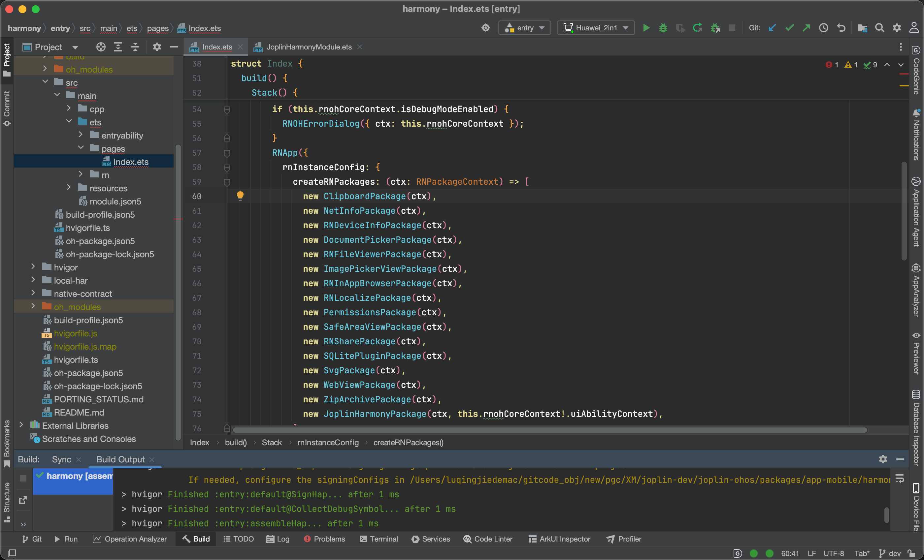The image size is (924, 560).
Task: Click the hot reload circular arrow icon
Action: tap(698, 28)
